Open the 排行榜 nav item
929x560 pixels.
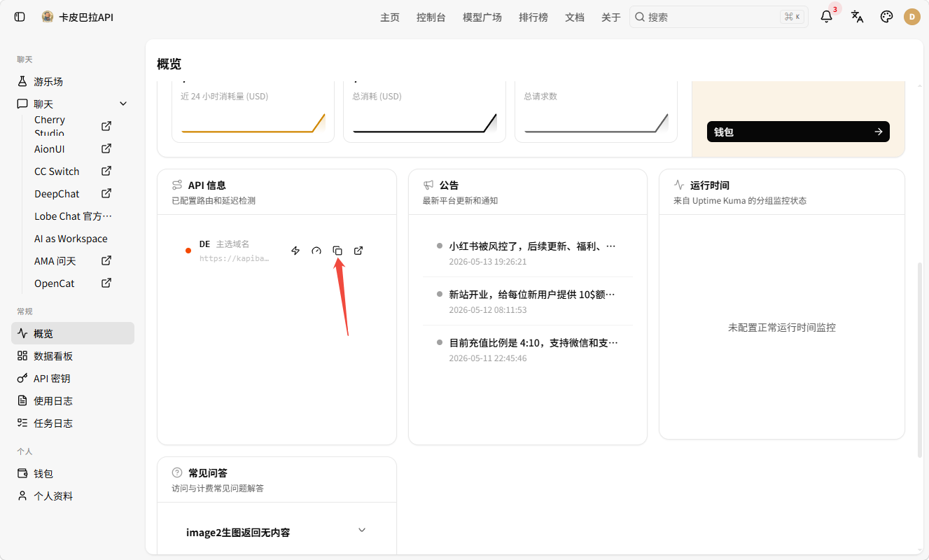(x=533, y=17)
